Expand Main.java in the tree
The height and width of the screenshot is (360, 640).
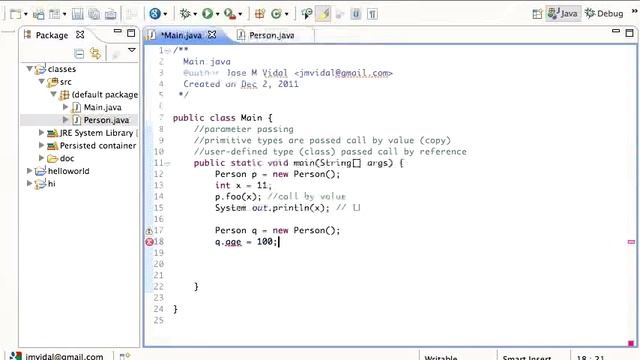(x=65, y=107)
